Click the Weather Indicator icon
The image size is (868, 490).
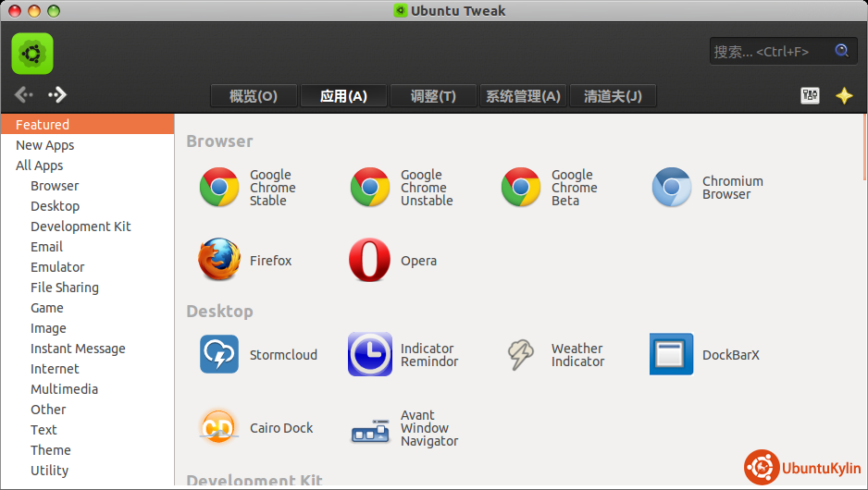[x=520, y=354]
